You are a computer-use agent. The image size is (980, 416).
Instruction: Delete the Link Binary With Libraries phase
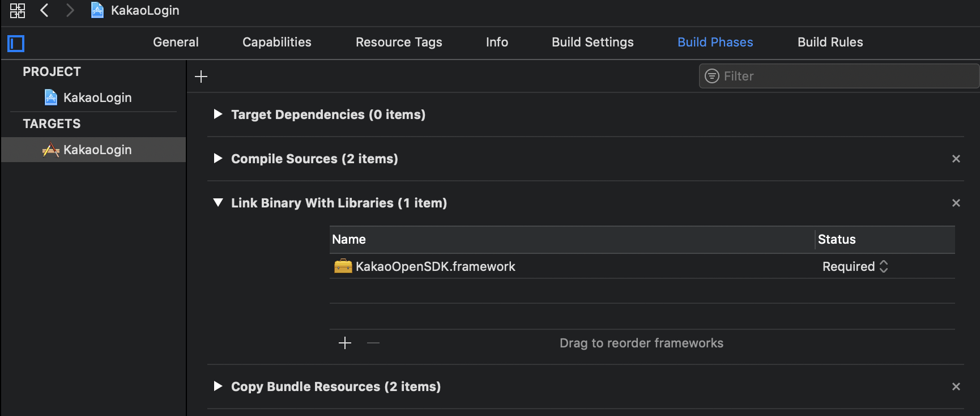coord(956,203)
